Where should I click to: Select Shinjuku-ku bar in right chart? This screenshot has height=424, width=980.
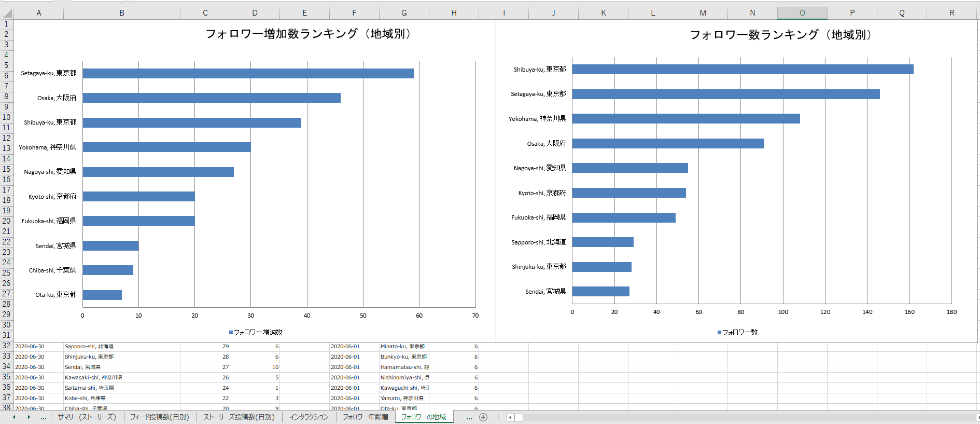point(602,267)
